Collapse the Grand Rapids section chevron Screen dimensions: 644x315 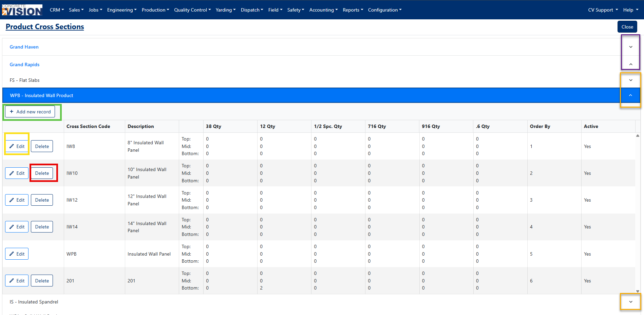(x=631, y=64)
